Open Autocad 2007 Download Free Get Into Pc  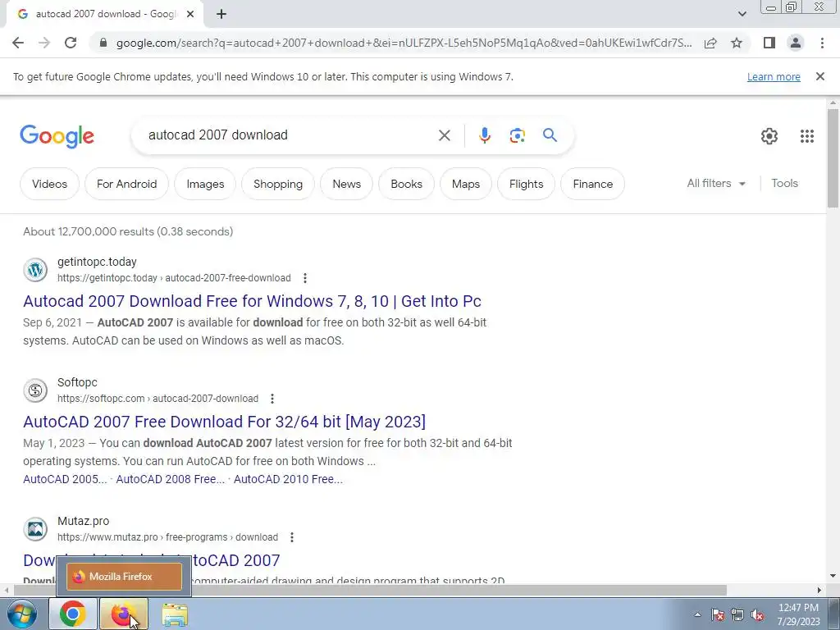(x=252, y=301)
